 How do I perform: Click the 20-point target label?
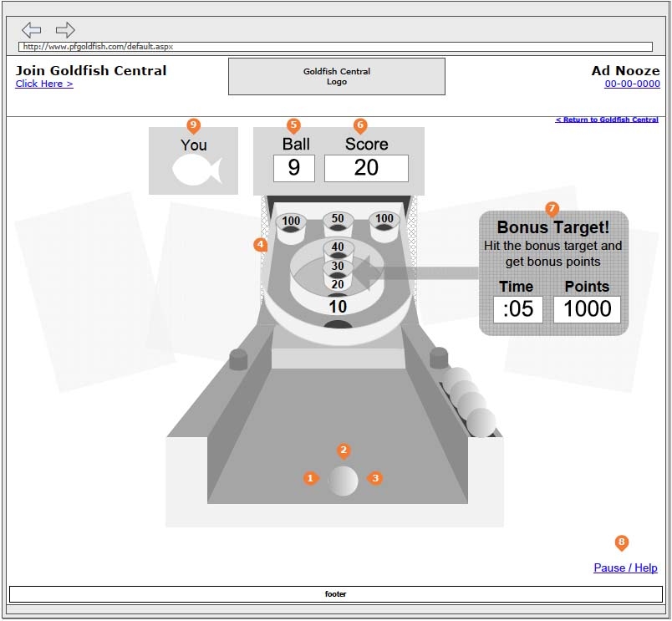(x=338, y=284)
